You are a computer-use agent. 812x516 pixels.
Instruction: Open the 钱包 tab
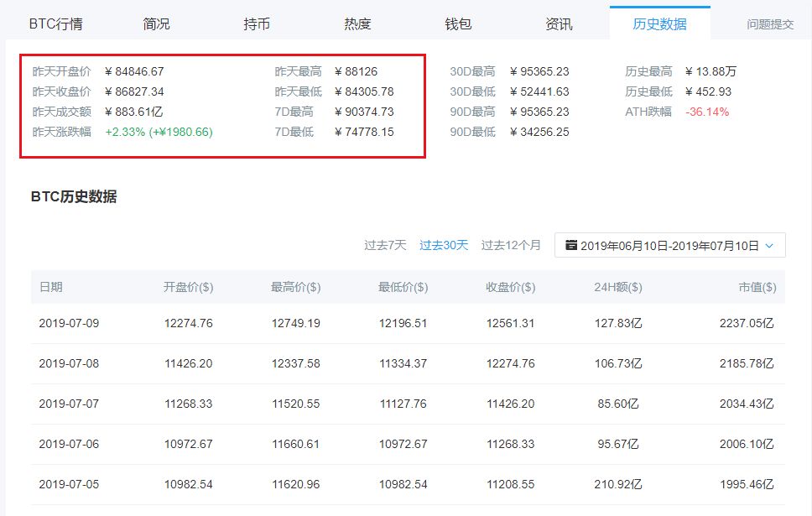tap(458, 23)
